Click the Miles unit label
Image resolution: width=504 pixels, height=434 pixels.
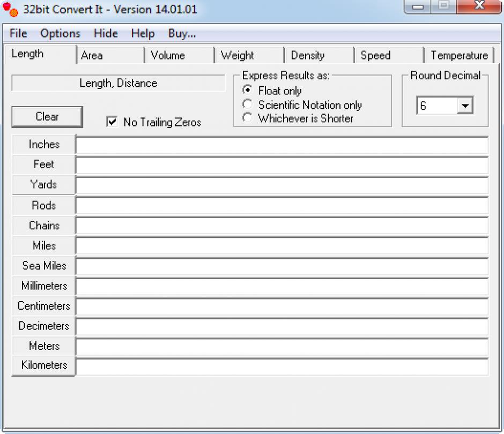44,246
